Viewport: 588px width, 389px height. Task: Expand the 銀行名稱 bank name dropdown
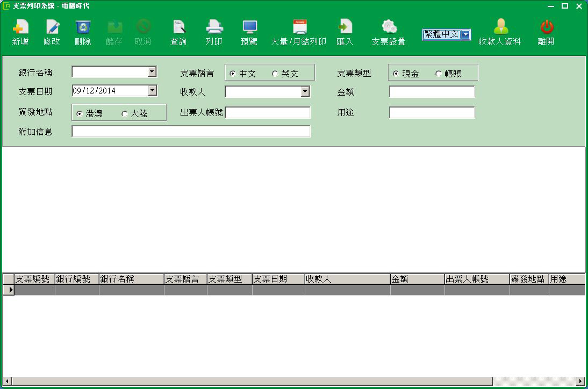[152, 72]
